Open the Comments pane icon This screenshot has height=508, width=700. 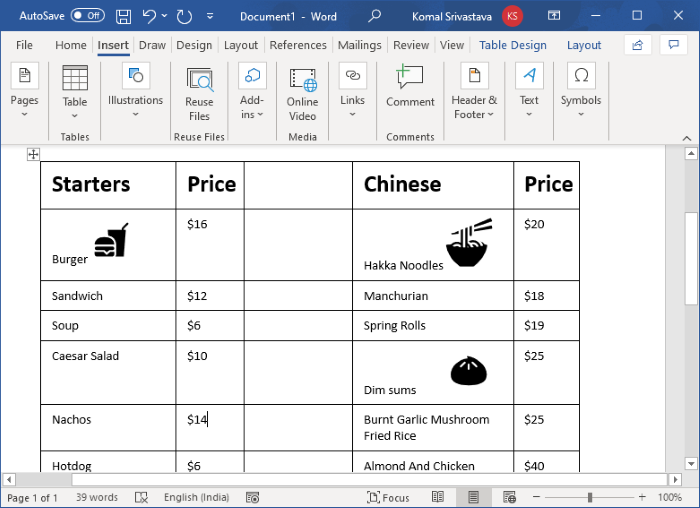point(673,45)
